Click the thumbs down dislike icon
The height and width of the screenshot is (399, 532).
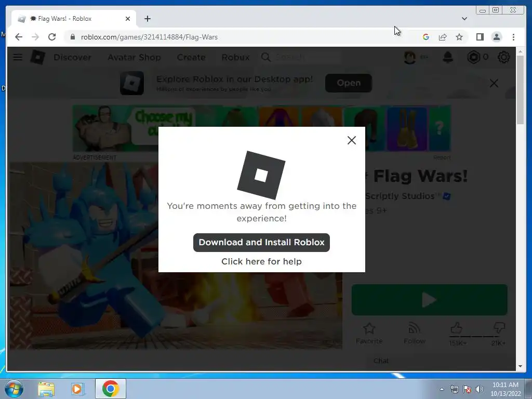(499, 328)
